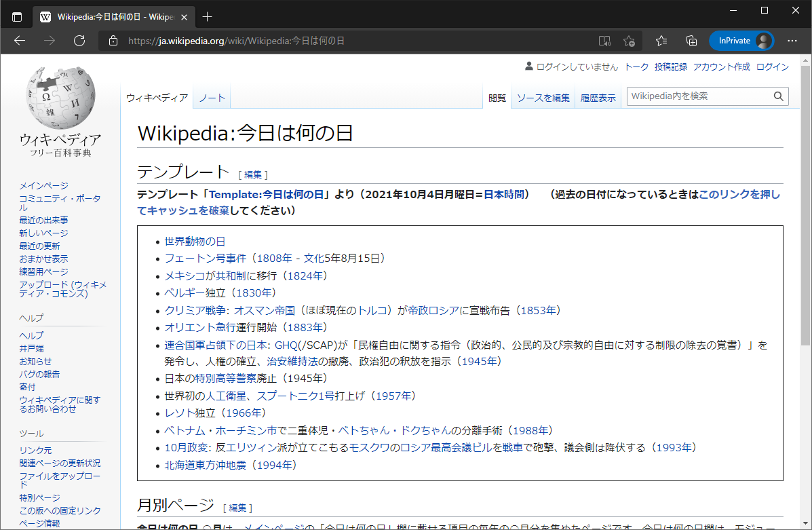This screenshot has height=530, width=812.
Task: Open バグの報告 sidebar link
Action: [x=39, y=374]
